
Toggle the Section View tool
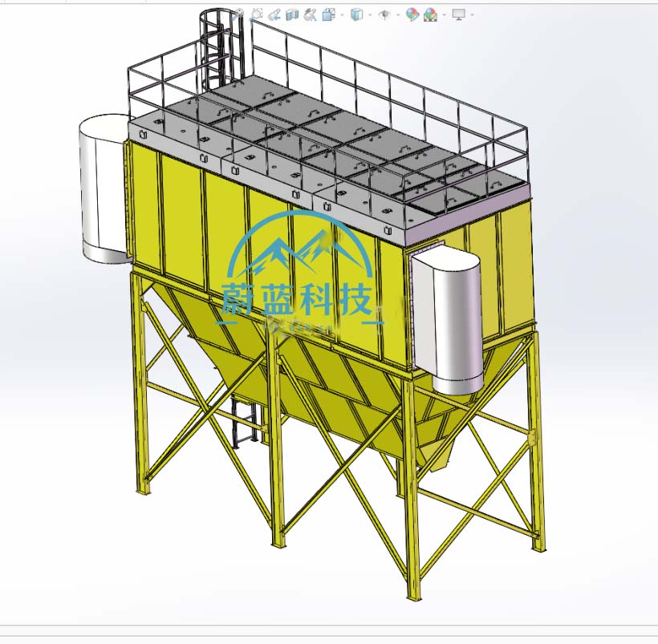tap(292, 14)
